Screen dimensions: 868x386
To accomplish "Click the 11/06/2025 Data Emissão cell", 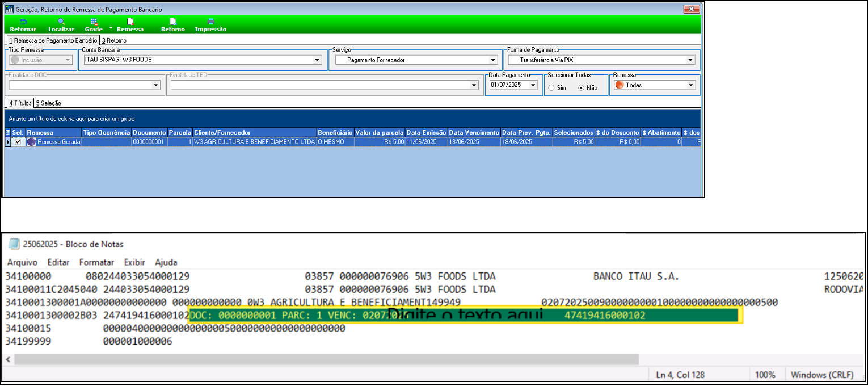I will point(426,142).
